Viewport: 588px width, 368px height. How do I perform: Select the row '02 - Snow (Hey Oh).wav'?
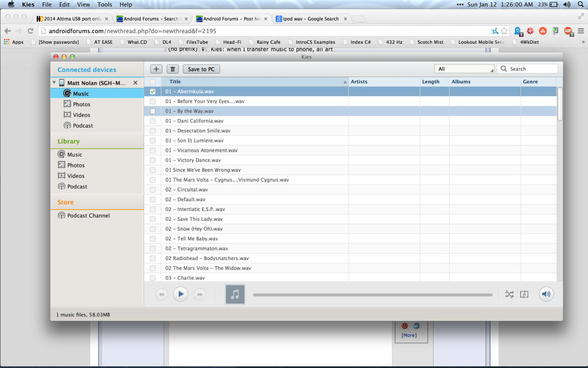click(350, 229)
